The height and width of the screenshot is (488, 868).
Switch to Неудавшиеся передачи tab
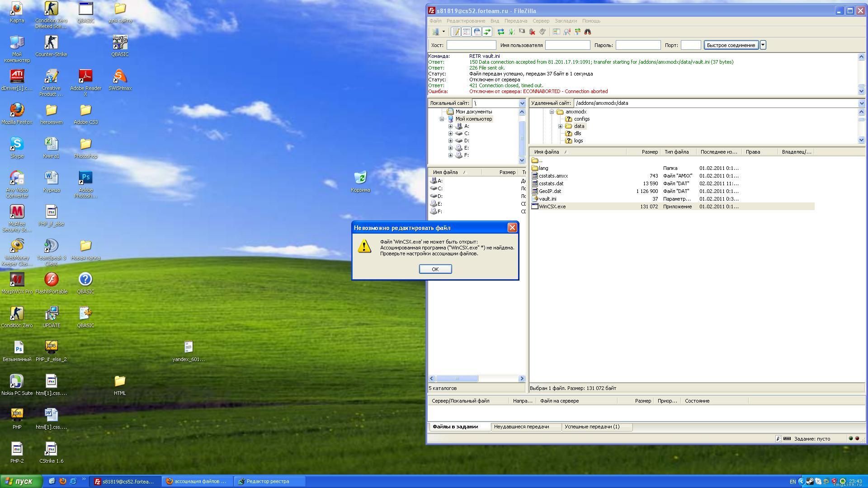[521, 427]
